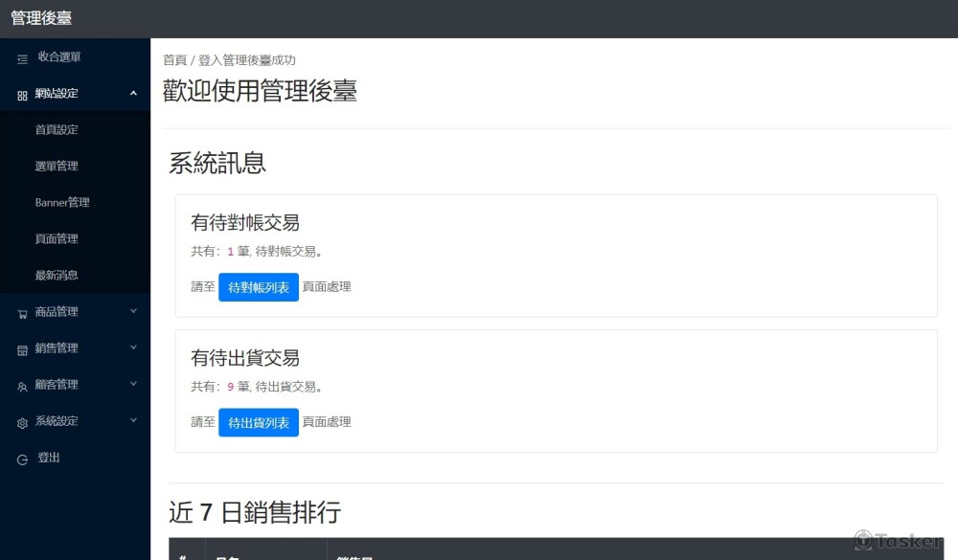
Task: Click the 首頁 breadcrumb link
Action: click(x=174, y=60)
